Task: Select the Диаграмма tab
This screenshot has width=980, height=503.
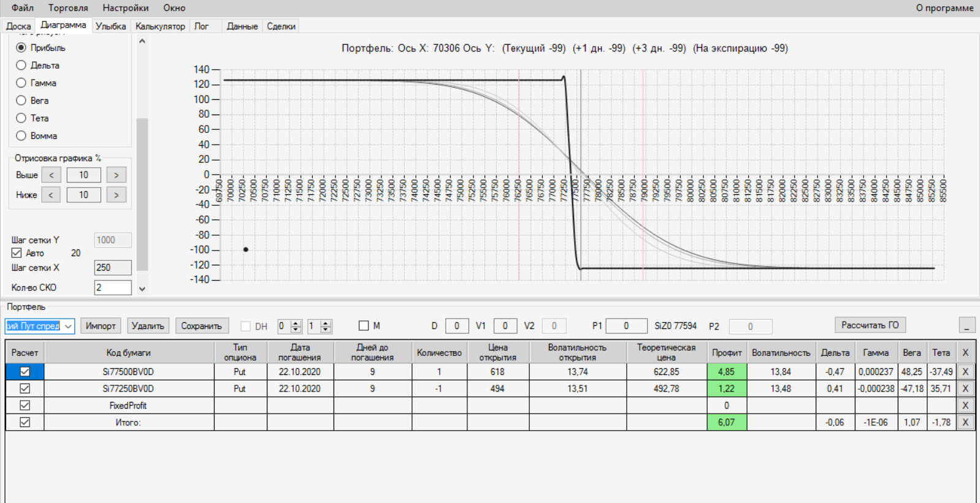Action: (63, 25)
